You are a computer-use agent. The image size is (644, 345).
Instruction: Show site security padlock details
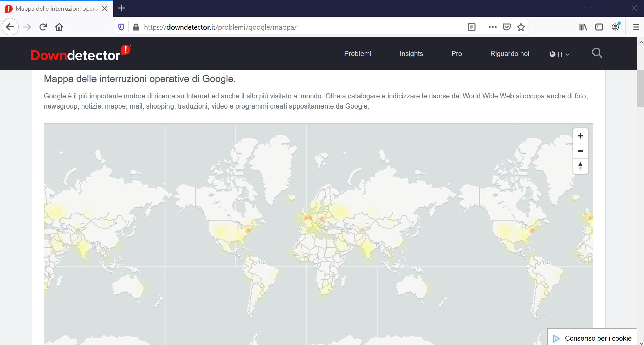136,27
